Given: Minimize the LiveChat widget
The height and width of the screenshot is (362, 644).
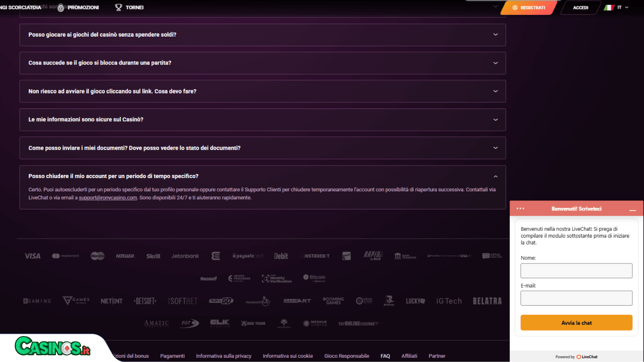Looking at the screenshot, I should (x=632, y=209).
